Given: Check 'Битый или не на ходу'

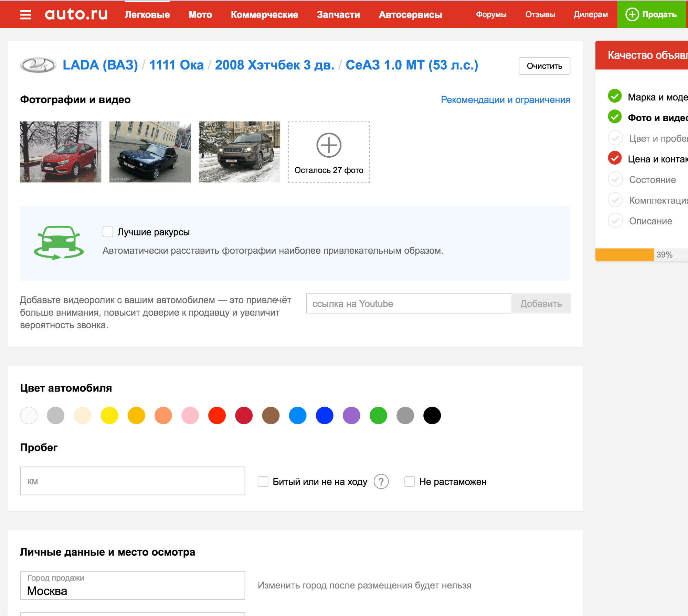Looking at the screenshot, I should tap(263, 481).
